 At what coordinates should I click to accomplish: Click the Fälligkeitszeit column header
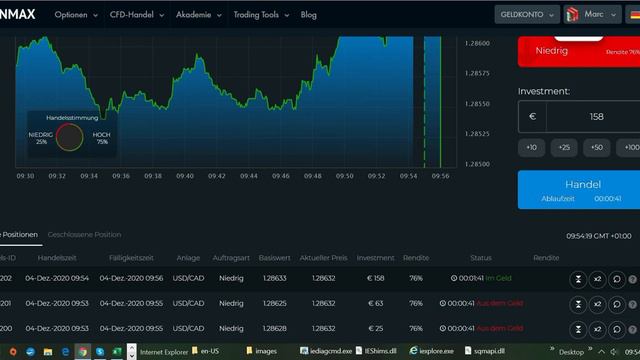coord(131,258)
